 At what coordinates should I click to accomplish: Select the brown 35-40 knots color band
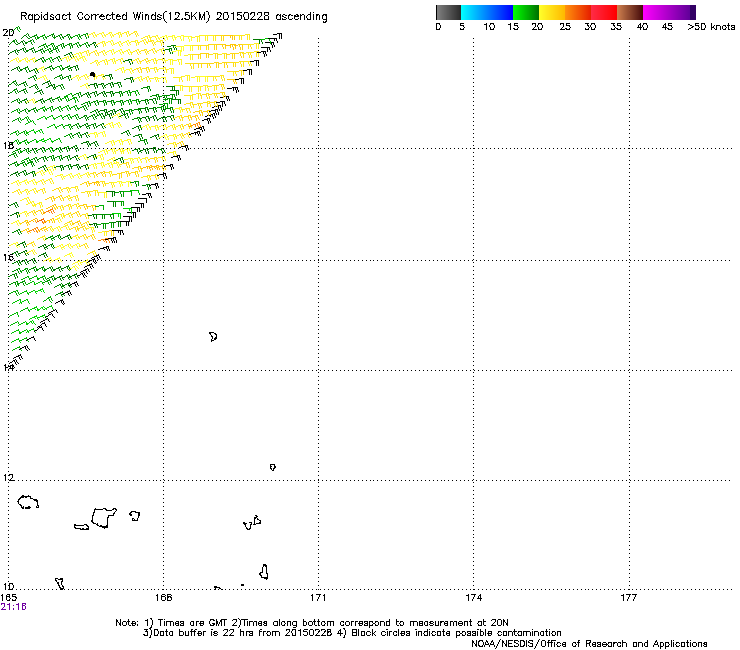click(630, 12)
